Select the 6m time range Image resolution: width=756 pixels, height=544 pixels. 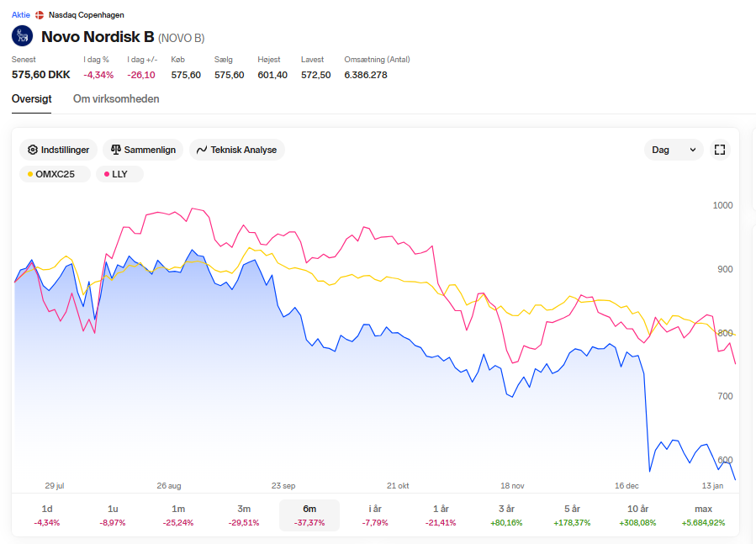point(309,515)
